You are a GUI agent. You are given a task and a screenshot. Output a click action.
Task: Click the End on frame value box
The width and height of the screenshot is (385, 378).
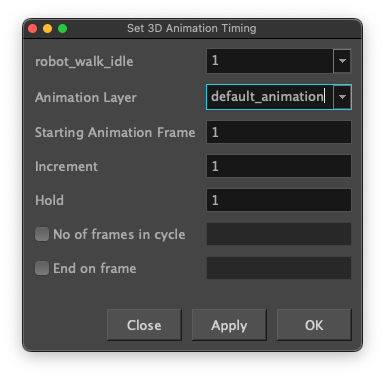tap(279, 268)
